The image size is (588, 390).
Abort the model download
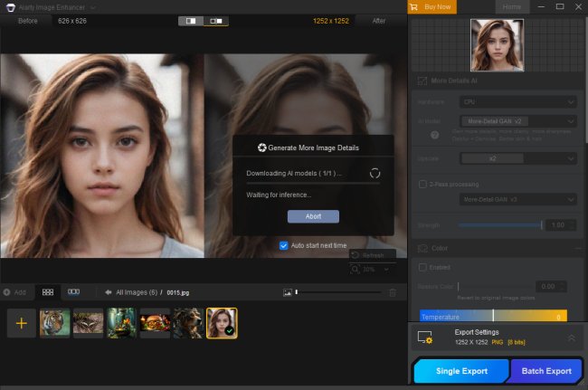point(313,216)
